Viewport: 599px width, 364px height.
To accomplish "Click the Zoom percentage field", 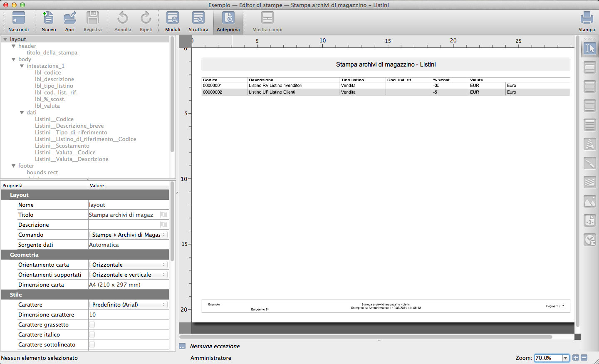I will 548,358.
